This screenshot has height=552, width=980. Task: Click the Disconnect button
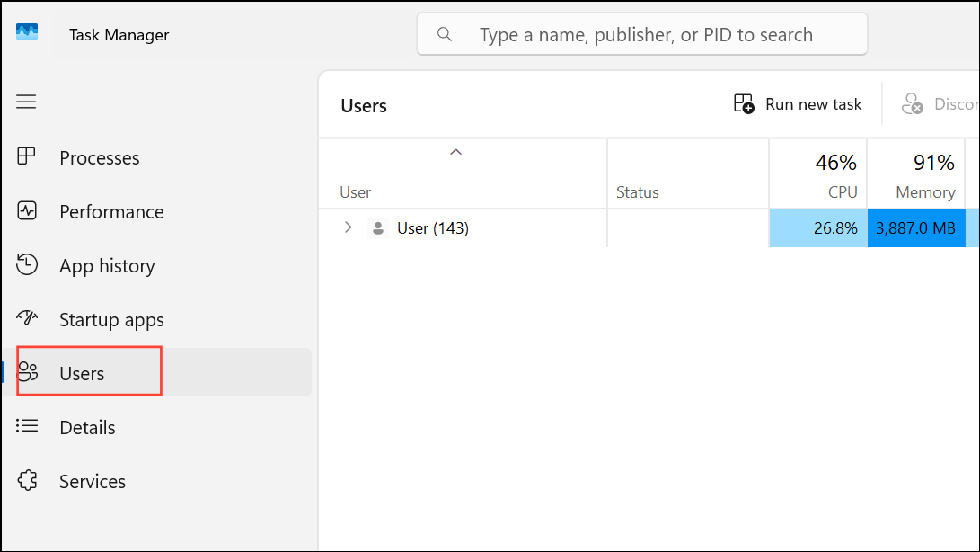[940, 104]
